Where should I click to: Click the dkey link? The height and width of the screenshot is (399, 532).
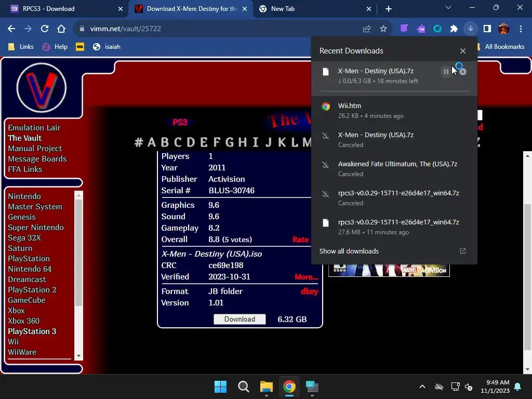point(310,291)
